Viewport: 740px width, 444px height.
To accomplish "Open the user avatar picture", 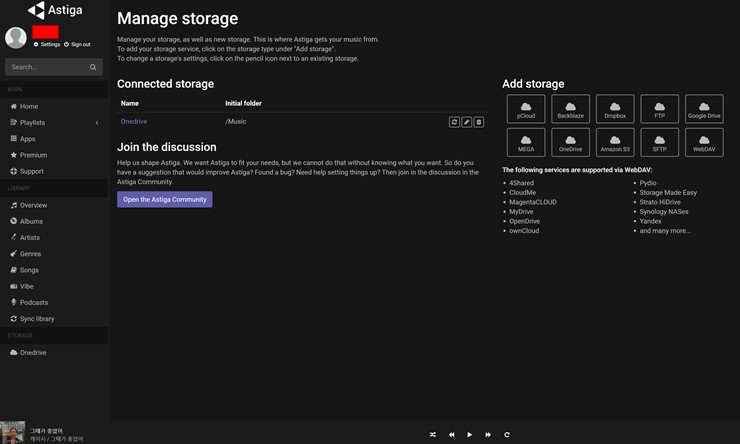I will [16, 38].
